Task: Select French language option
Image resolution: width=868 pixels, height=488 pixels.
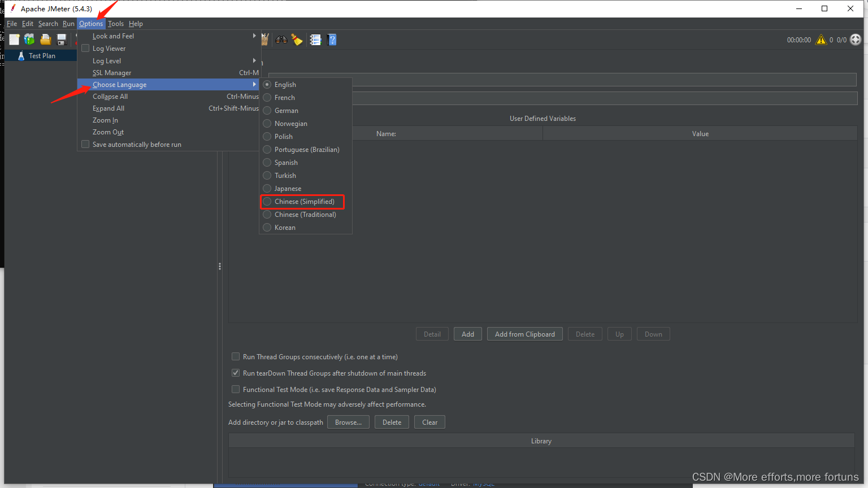Action: 306,97
